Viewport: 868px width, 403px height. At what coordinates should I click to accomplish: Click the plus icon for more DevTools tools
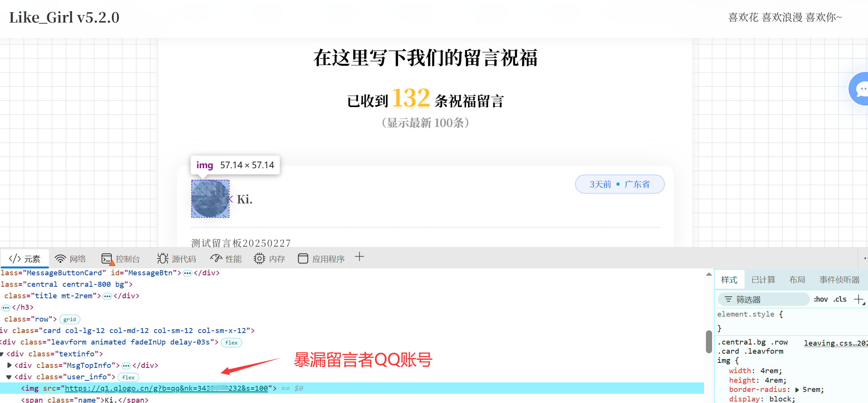359,257
